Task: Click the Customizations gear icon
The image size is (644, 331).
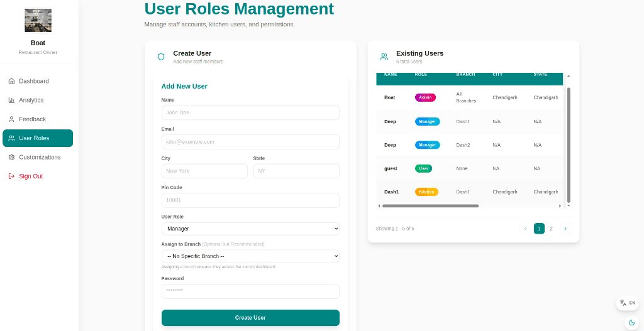Action: pos(11,157)
